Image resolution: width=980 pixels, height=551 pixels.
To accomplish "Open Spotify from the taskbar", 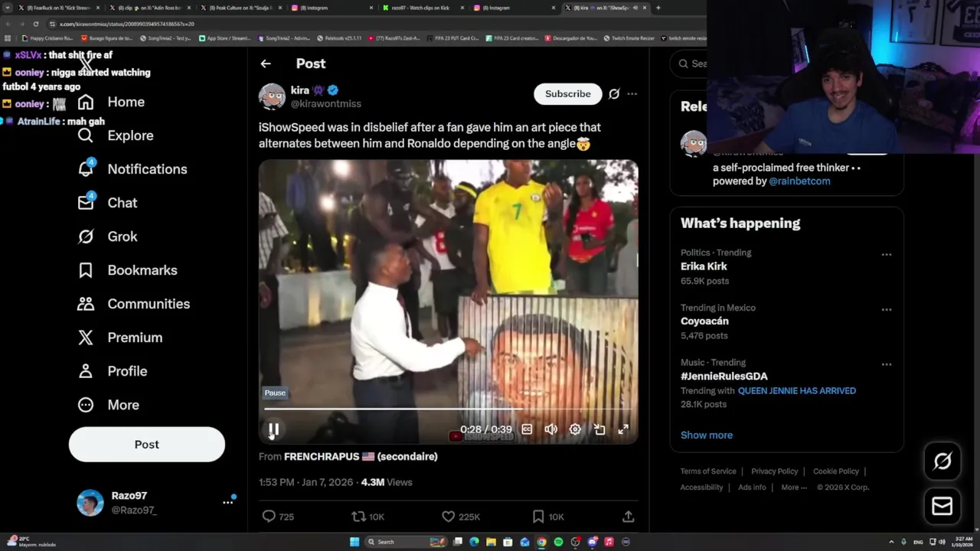I will (558, 542).
